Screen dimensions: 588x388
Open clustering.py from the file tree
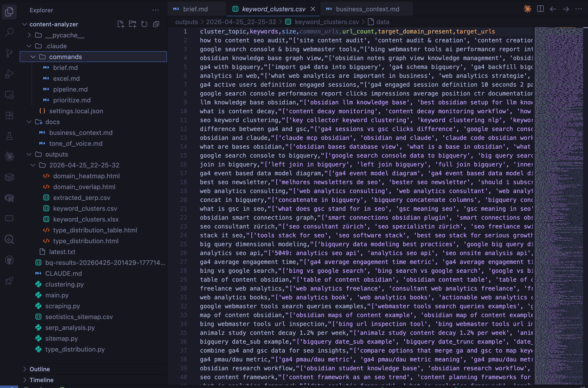64,284
